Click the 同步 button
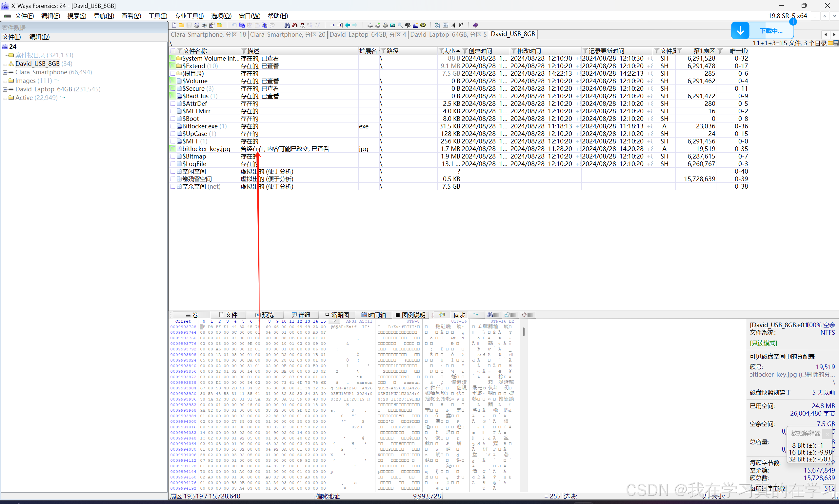The height and width of the screenshot is (504, 839). pyautogui.click(x=459, y=315)
